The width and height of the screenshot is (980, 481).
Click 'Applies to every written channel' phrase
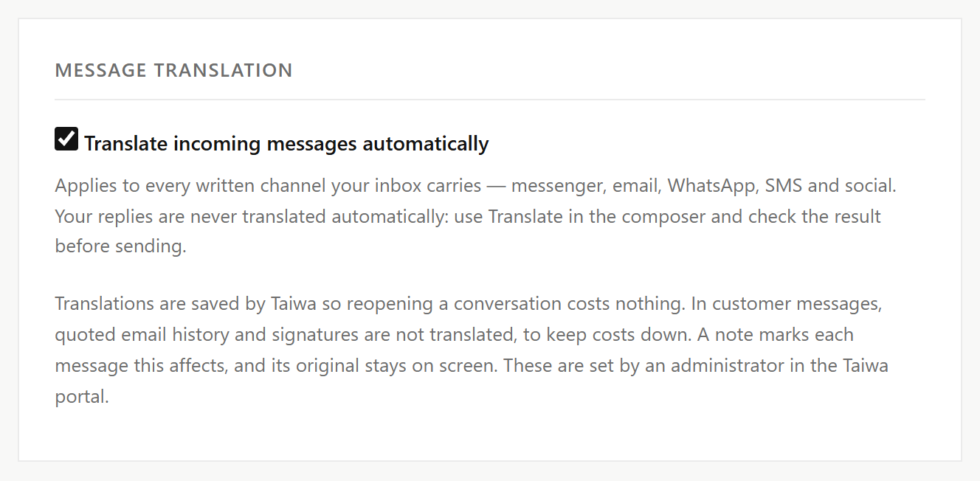click(193, 186)
